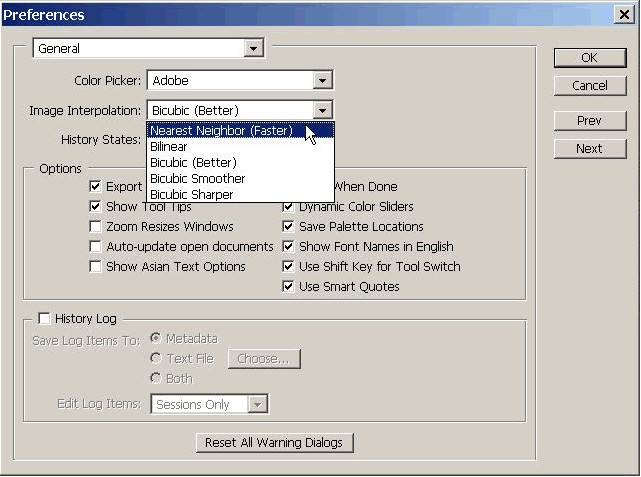Screen dimensions: 641x477
Task: Open the General section dropdown
Action: tap(253, 48)
